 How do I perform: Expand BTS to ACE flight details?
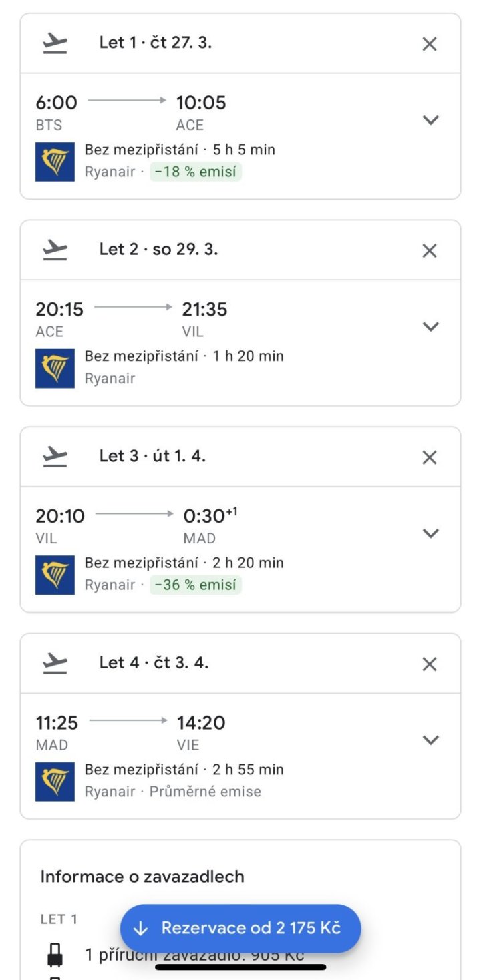pyautogui.click(x=431, y=120)
